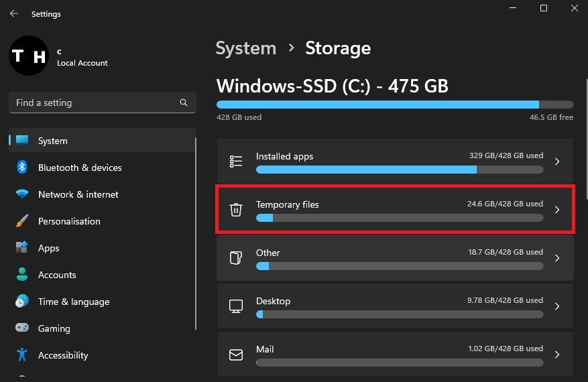Open the local account profile picture
The image size is (588, 382).
[x=28, y=56]
